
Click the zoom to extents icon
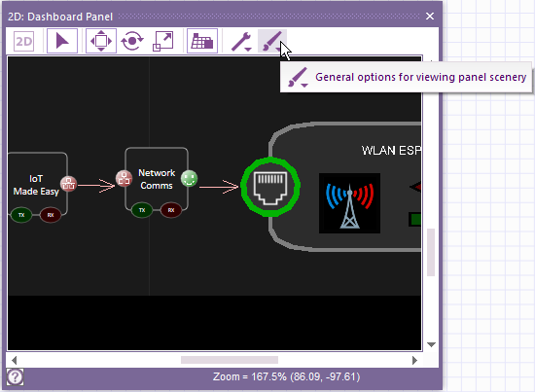[x=163, y=41]
